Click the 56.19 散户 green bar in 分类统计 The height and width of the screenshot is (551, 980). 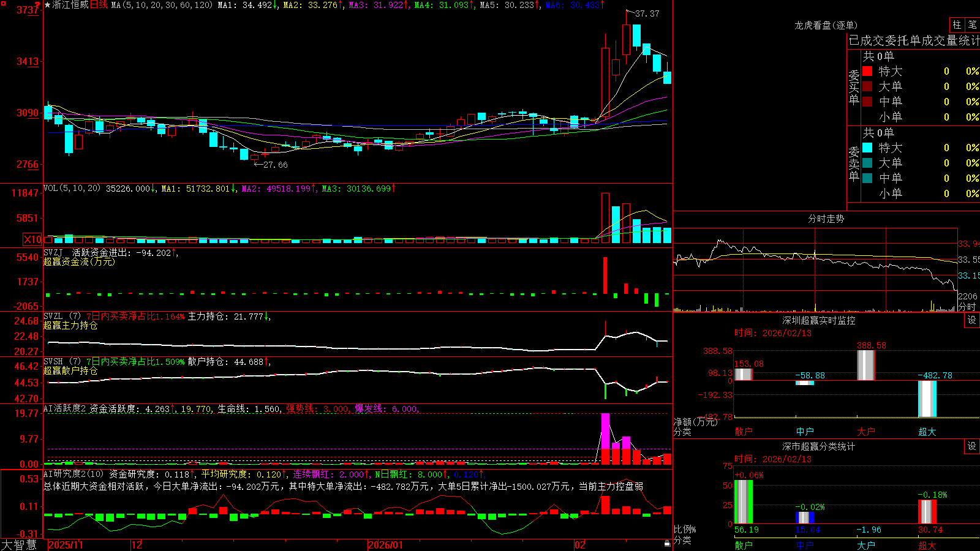(x=744, y=502)
